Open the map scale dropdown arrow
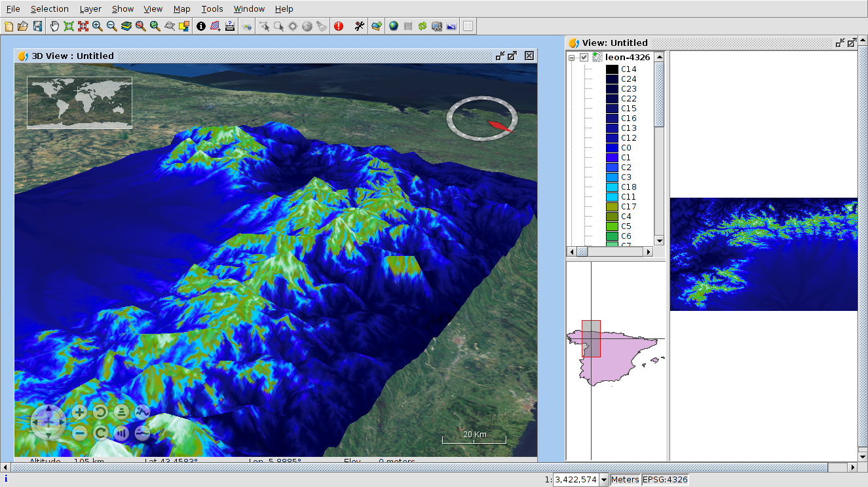This screenshot has height=487, width=868. (603, 480)
